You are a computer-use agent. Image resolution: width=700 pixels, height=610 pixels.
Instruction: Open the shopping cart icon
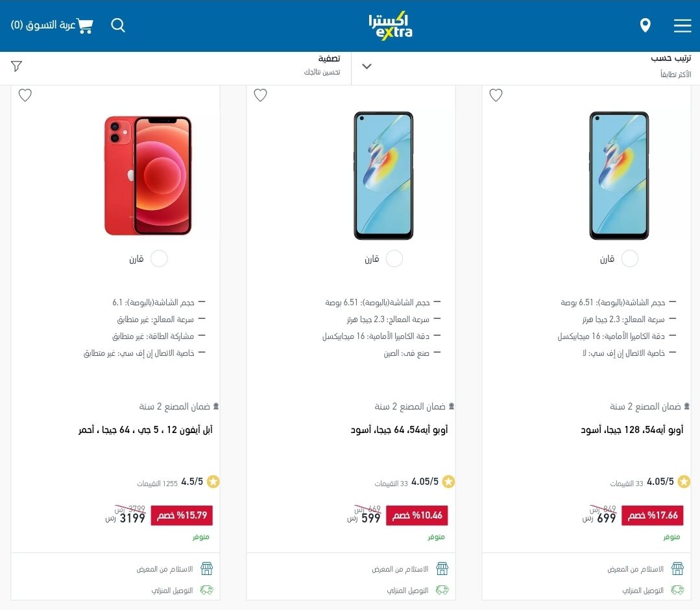pyautogui.click(x=84, y=25)
